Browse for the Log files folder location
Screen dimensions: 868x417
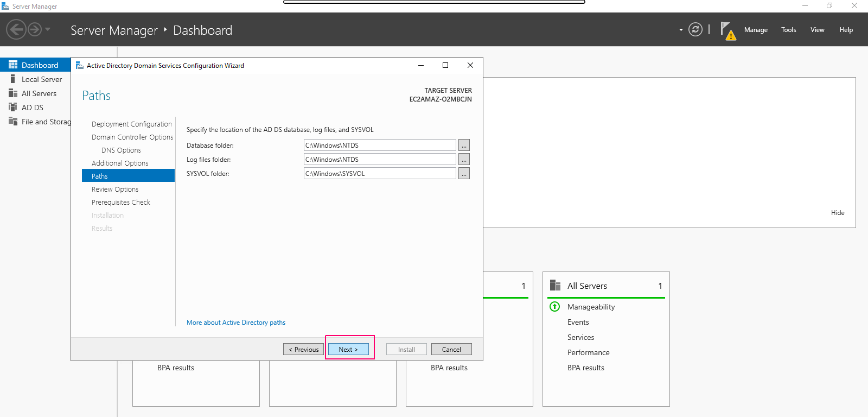click(x=464, y=159)
